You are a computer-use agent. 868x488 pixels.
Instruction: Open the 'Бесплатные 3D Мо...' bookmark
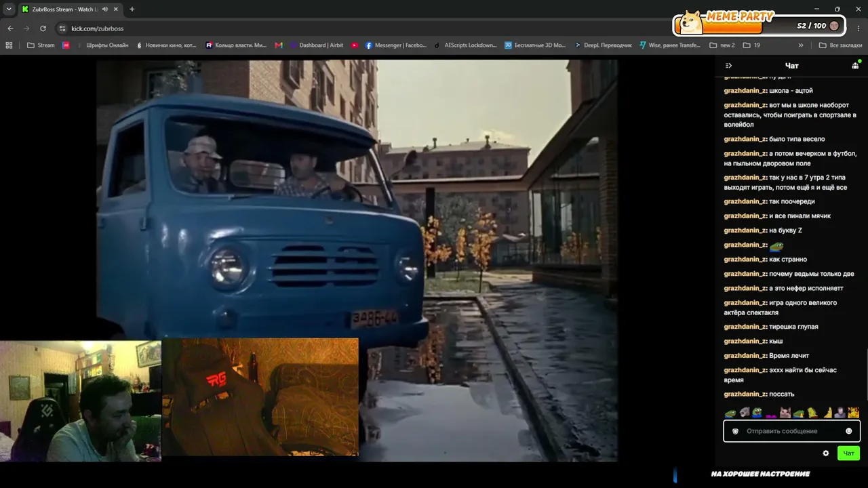(x=535, y=45)
